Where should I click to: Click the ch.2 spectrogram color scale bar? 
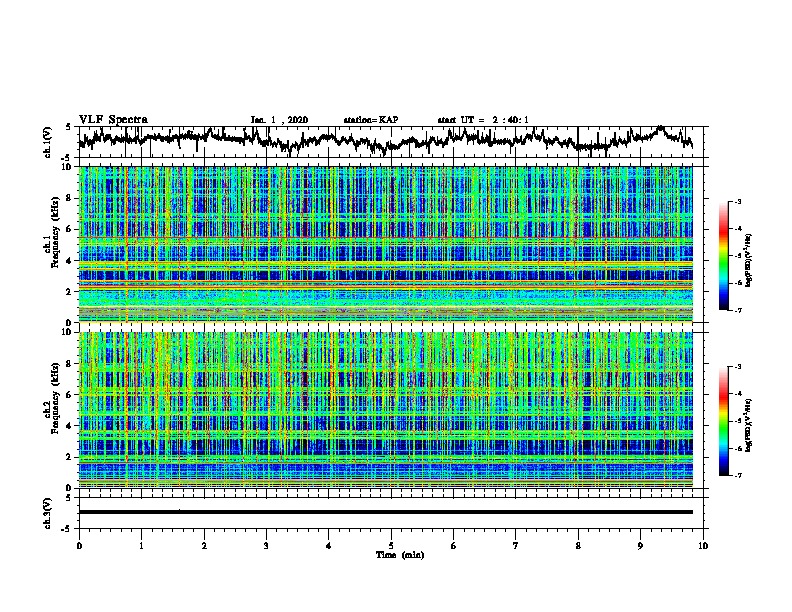724,421
